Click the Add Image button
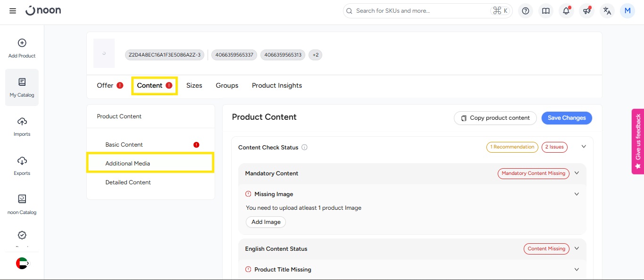This screenshot has width=644, height=280. tap(266, 222)
